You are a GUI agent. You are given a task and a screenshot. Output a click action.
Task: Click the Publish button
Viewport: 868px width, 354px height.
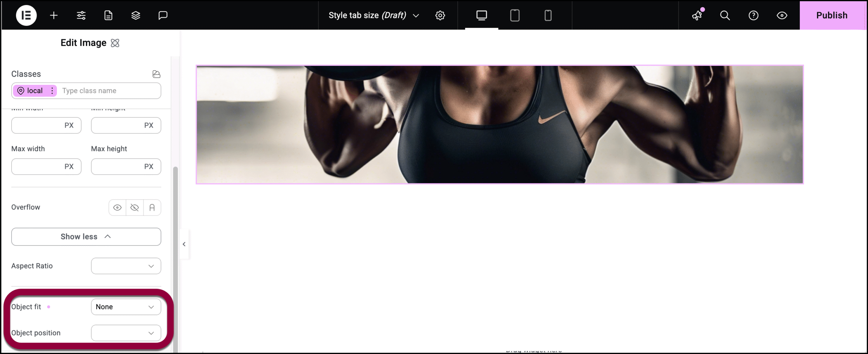coord(832,15)
